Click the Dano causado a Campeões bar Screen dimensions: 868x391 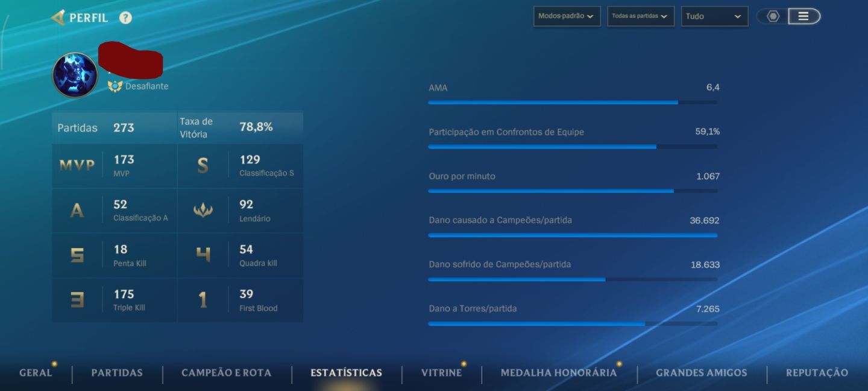tap(573, 235)
